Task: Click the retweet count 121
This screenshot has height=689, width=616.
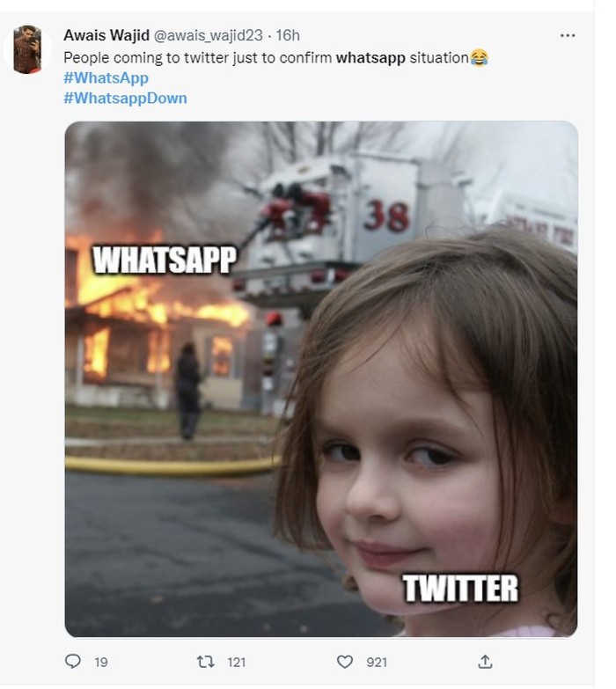Action: (x=237, y=663)
